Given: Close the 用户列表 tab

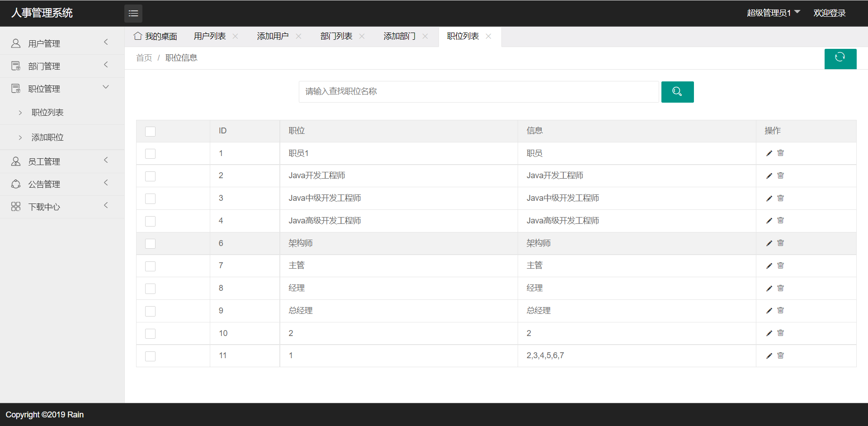Looking at the screenshot, I should click(x=235, y=36).
